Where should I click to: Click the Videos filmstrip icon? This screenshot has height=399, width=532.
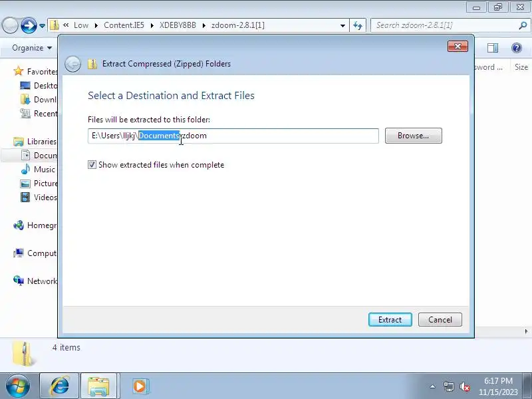click(x=25, y=197)
